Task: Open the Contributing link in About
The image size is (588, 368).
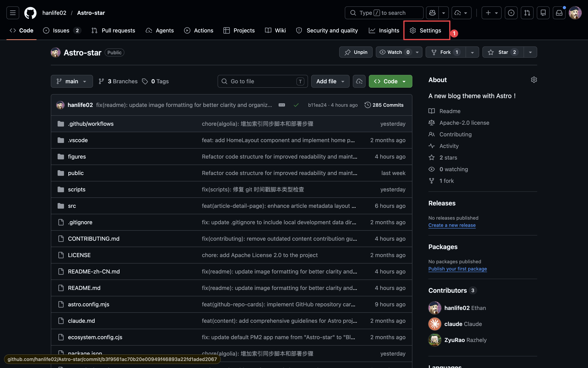Action: point(455,134)
